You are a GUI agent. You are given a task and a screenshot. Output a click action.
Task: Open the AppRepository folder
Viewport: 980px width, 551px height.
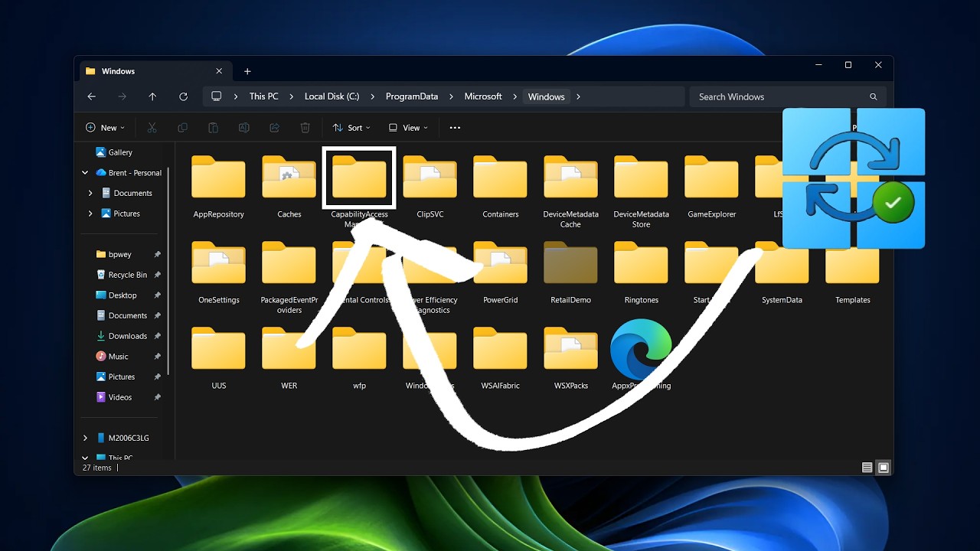coord(218,187)
